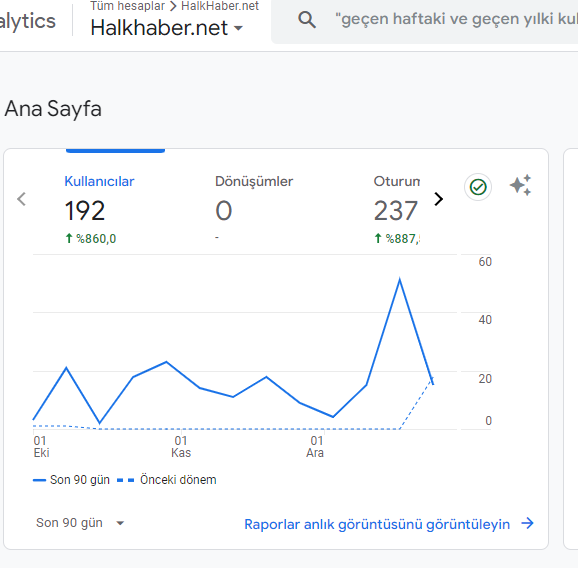Image resolution: width=578 pixels, height=568 pixels.
Task: Open Tüm hesaplar breadcrumb link
Action: 127,6
